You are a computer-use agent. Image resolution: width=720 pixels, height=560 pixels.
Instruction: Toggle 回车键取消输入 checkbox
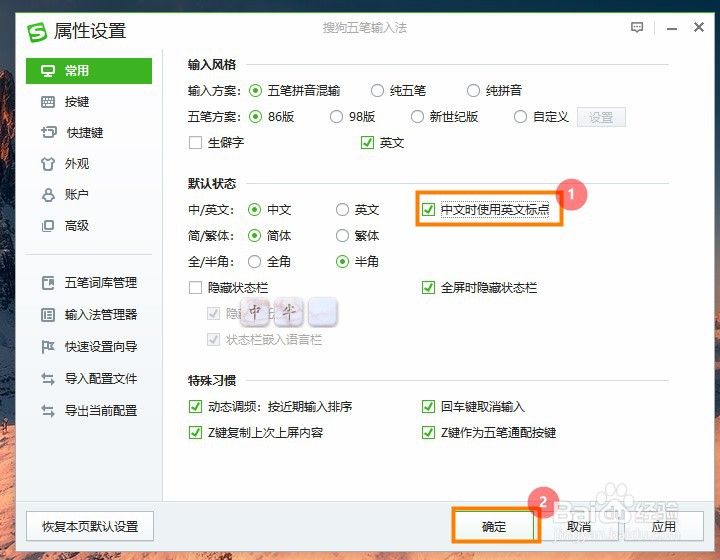click(x=428, y=407)
